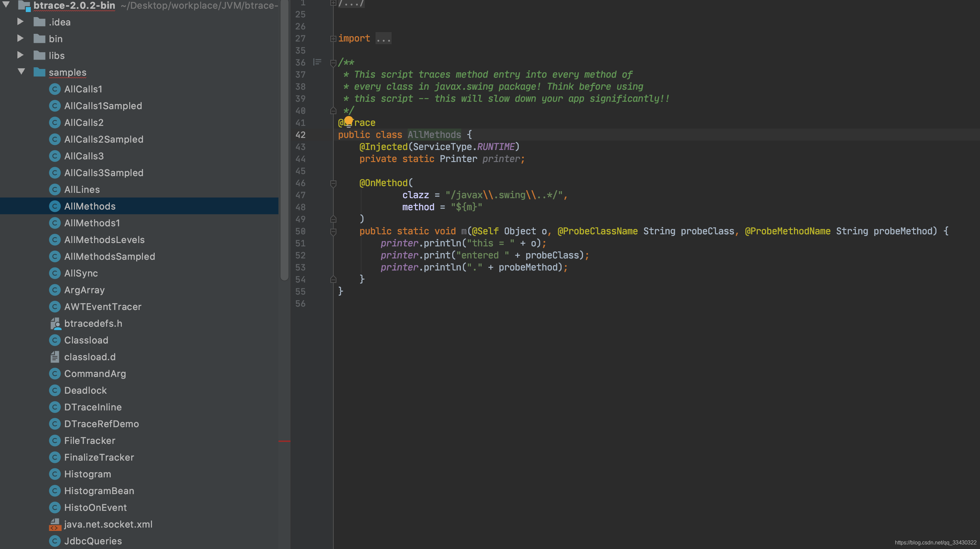Click the class icon of FileTracker

click(55, 441)
